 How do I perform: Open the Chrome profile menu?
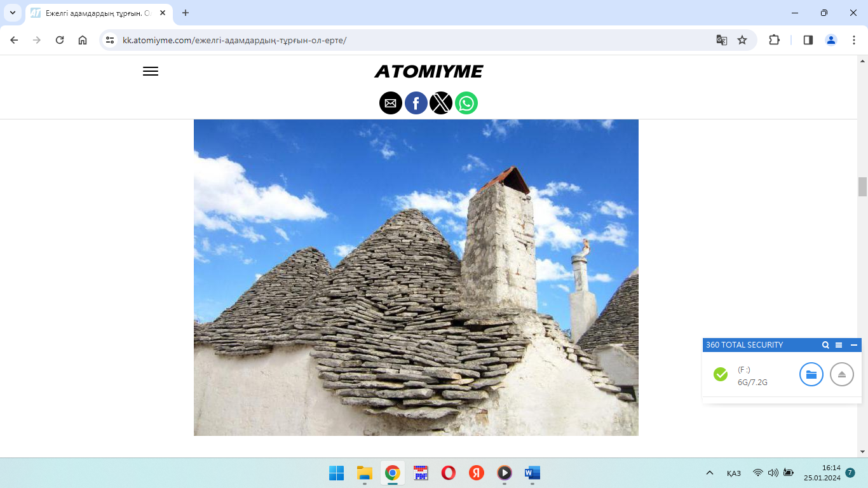point(831,40)
